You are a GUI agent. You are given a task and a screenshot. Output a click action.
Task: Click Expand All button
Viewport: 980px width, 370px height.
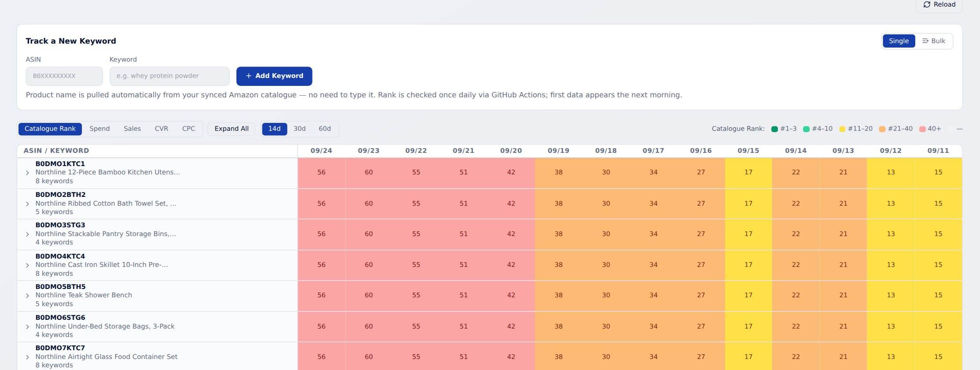click(232, 129)
